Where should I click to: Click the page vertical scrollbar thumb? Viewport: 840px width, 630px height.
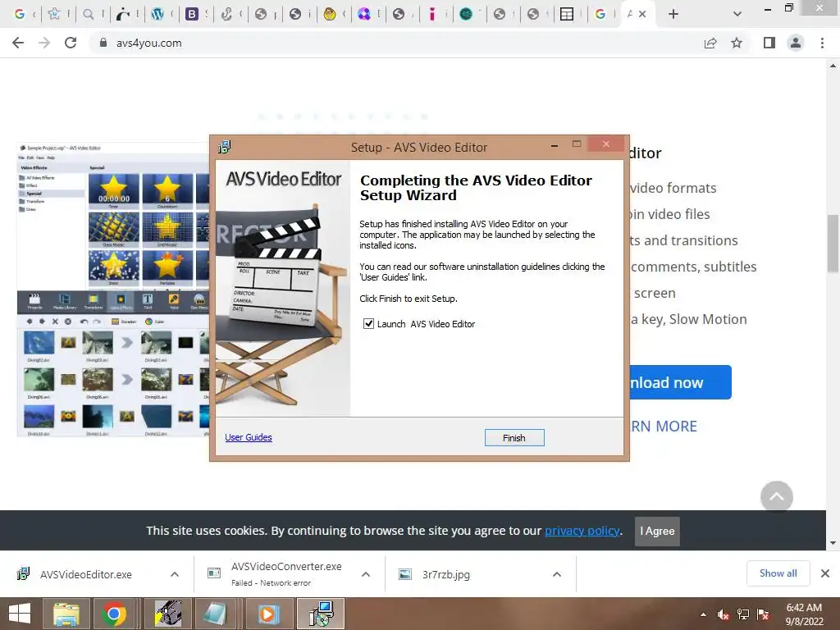tap(833, 244)
